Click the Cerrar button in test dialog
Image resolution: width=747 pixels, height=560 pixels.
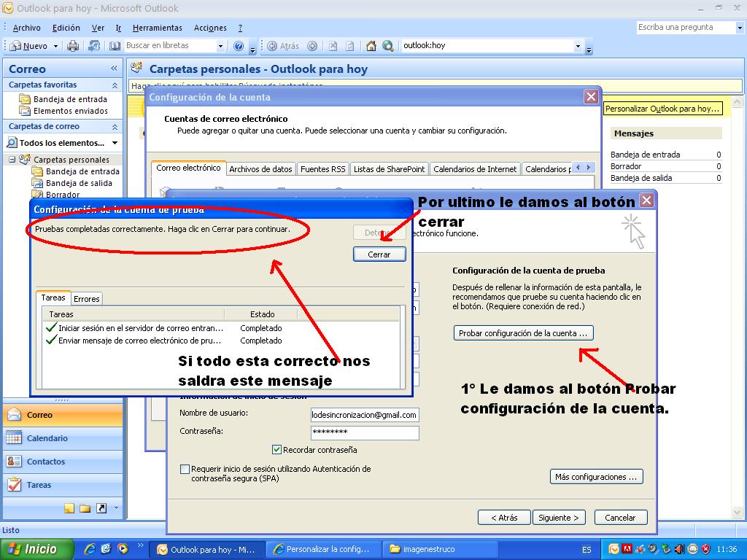pyautogui.click(x=379, y=254)
